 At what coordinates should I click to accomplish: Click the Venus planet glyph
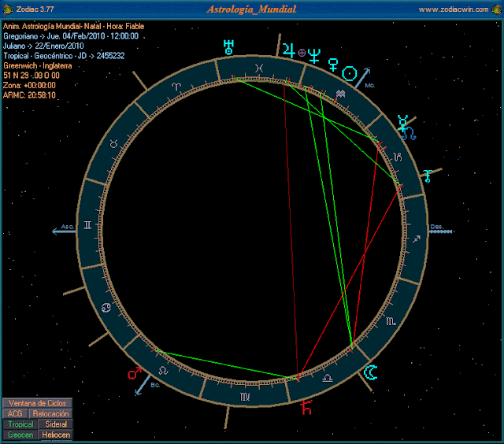coord(333,65)
